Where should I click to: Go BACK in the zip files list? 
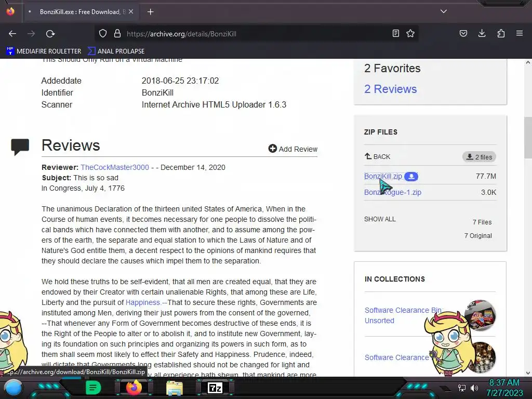(x=377, y=156)
